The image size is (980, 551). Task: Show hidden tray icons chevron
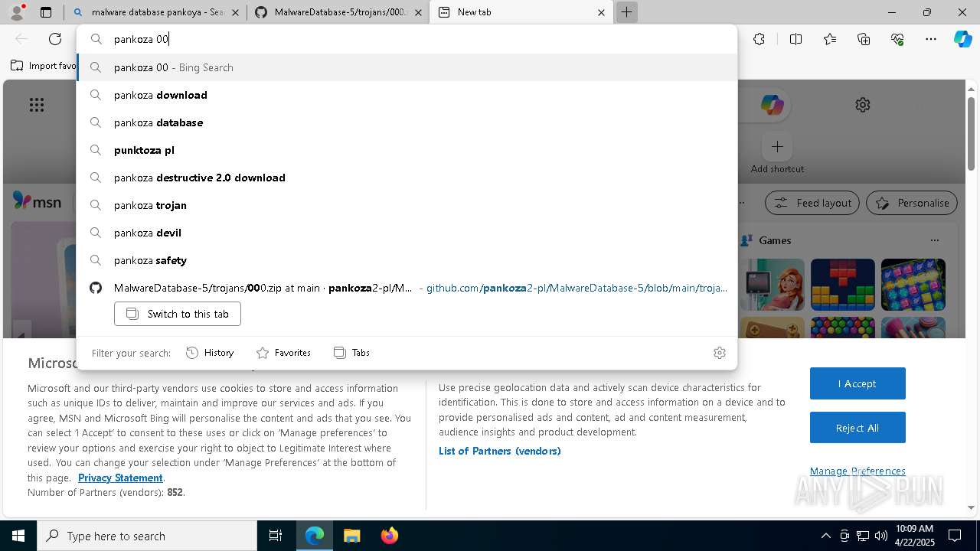[x=825, y=536]
